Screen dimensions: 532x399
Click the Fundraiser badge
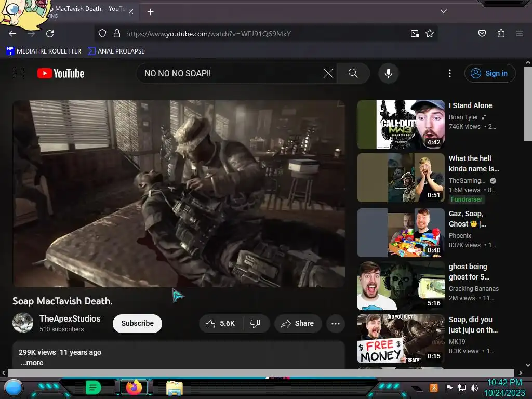click(x=466, y=199)
